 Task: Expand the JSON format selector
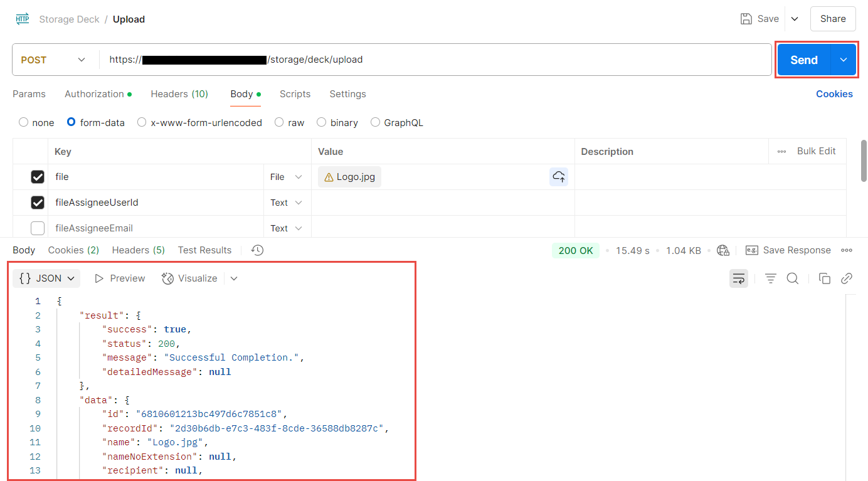pyautogui.click(x=47, y=278)
